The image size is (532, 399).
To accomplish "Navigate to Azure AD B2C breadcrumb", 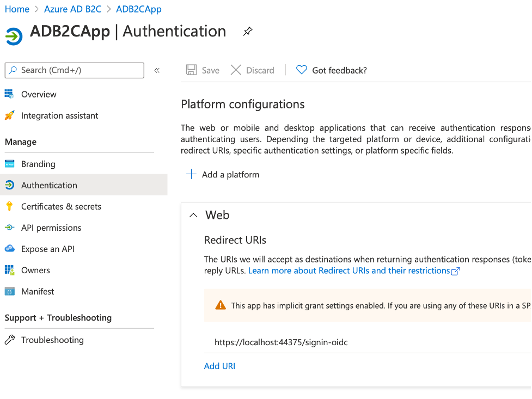I will pos(72,9).
